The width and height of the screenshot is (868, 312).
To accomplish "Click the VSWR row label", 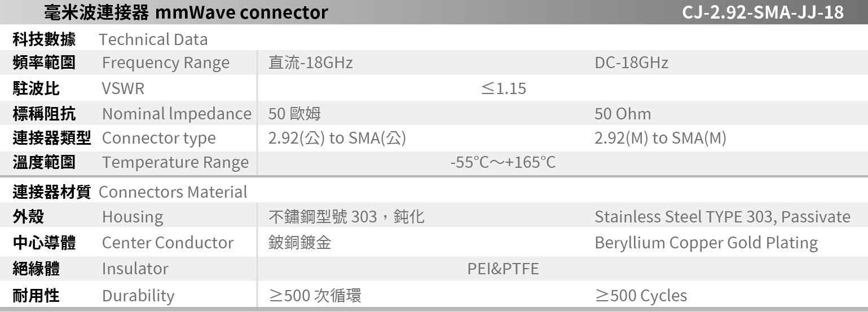I will pos(123,88).
